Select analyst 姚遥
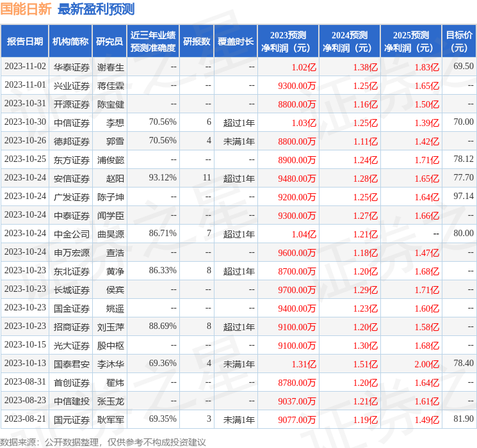 coord(115,308)
